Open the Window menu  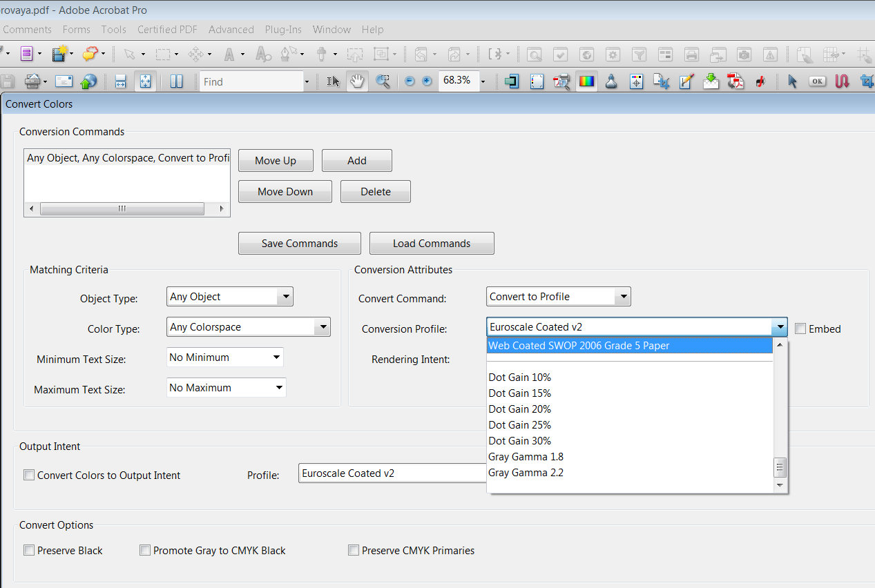point(331,30)
